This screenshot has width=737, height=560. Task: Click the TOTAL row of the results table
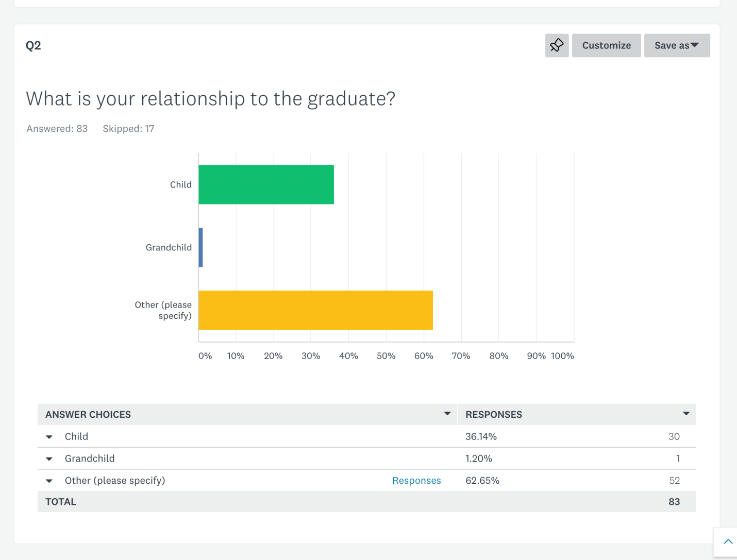click(x=60, y=501)
